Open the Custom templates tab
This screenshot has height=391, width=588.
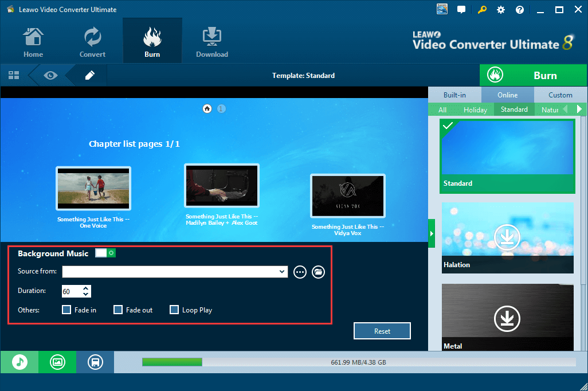[x=560, y=95]
